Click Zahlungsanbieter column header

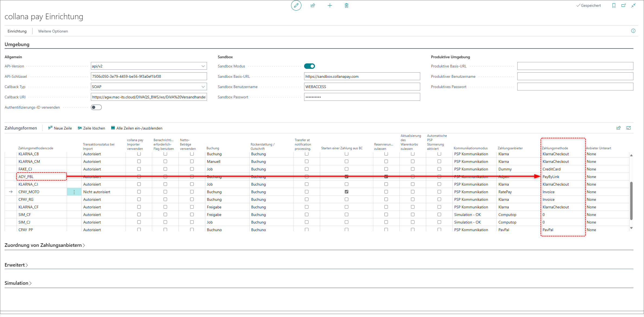pyautogui.click(x=510, y=148)
